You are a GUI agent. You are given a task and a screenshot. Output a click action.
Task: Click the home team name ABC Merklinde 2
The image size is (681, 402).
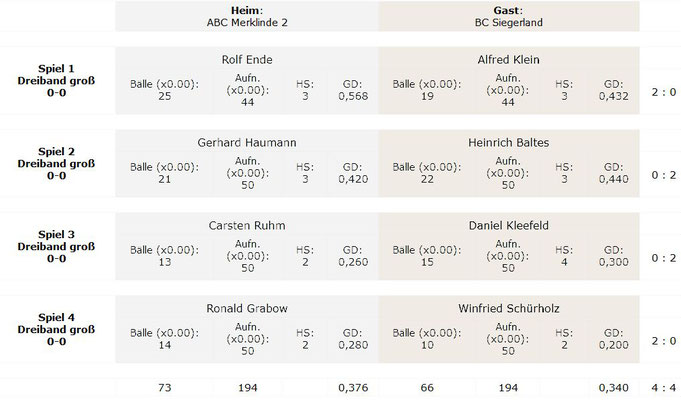pos(247,23)
